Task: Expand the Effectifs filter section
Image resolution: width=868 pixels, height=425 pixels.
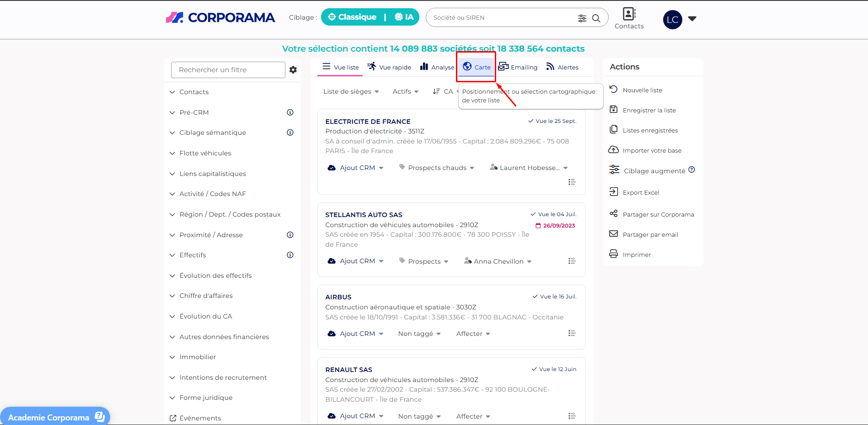Action: point(193,255)
